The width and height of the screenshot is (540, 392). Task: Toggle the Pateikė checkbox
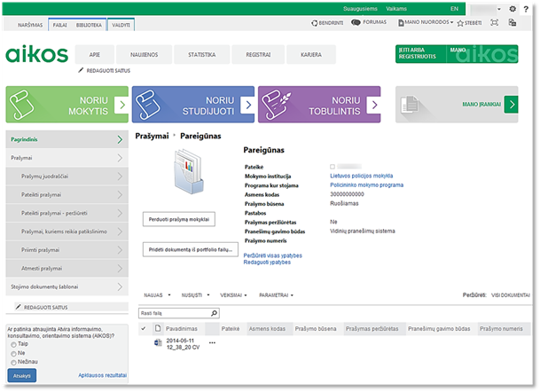click(333, 167)
